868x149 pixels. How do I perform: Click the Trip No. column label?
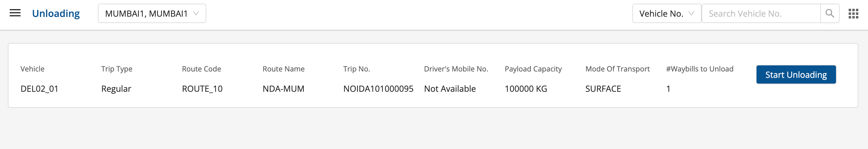pos(356,69)
